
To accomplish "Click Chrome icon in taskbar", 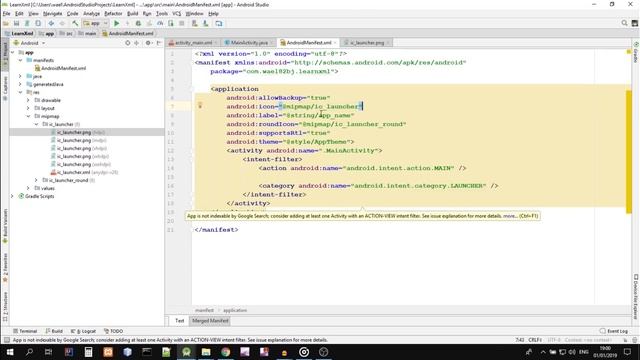I will 225,352.
